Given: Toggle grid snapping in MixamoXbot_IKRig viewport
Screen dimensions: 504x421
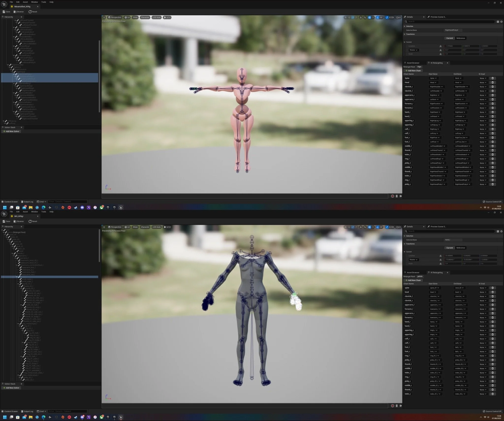Looking at the screenshot, I should pyautogui.click(x=370, y=17).
